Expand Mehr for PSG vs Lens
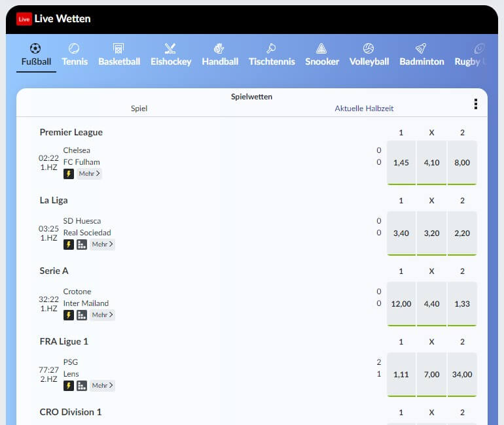The height and width of the screenshot is (425, 504). pyautogui.click(x=102, y=386)
